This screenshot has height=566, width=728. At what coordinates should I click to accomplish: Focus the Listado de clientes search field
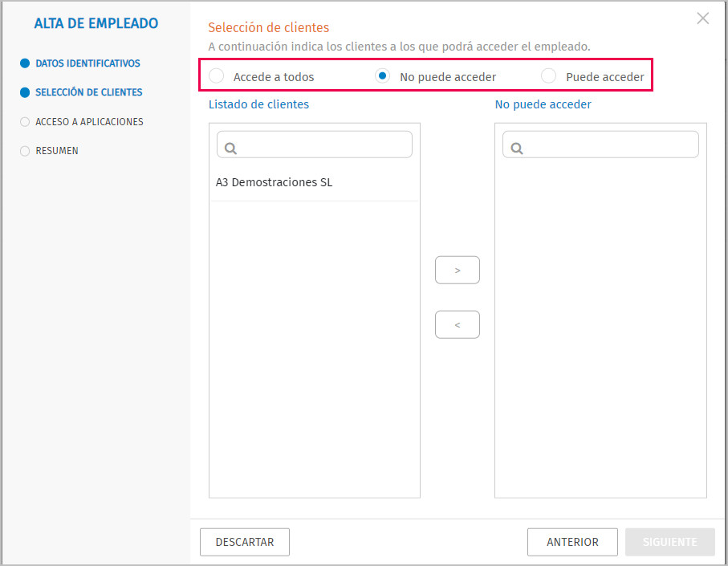(x=315, y=145)
